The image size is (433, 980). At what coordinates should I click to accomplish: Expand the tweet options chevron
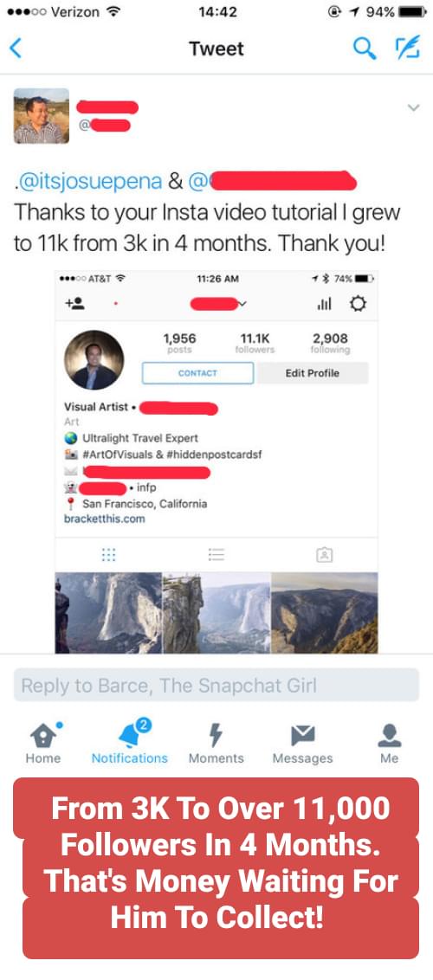point(413,107)
